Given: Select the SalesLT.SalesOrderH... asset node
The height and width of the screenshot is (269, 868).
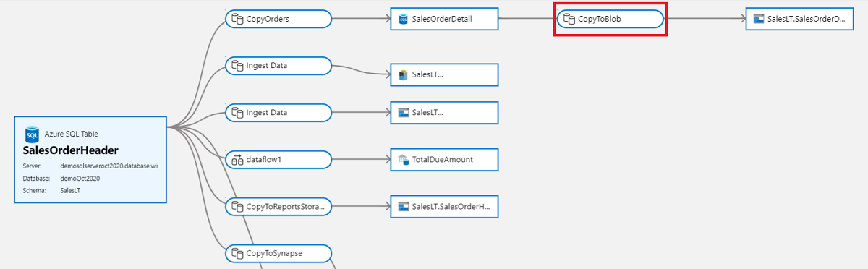Looking at the screenshot, I should [x=444, y=207].
